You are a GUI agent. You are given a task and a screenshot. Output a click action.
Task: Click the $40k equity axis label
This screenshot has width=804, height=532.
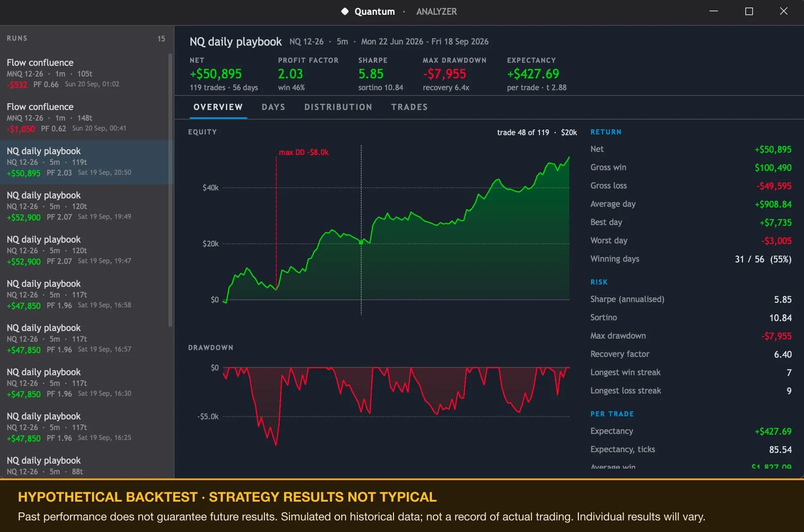point(210,188)
